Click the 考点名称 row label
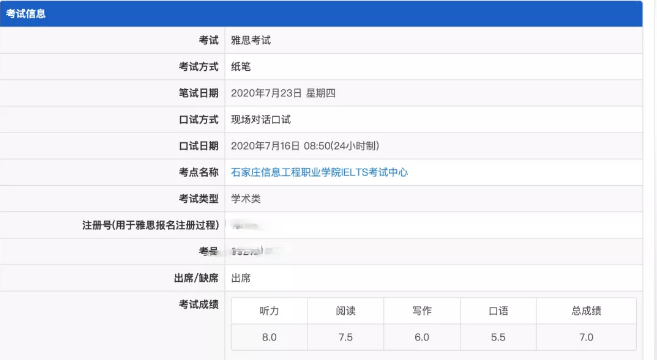The width and height of the screenshot is (657, 364). tap(199, 172)
